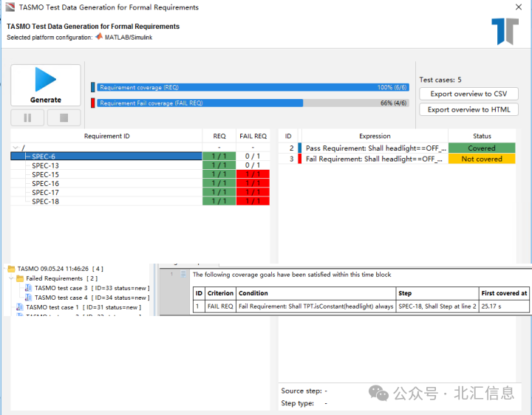Image resolution: width=532 pixels, height=415 pixels.
Task: Click the Requirement Fail coverage progress bar
Action: 253,103
